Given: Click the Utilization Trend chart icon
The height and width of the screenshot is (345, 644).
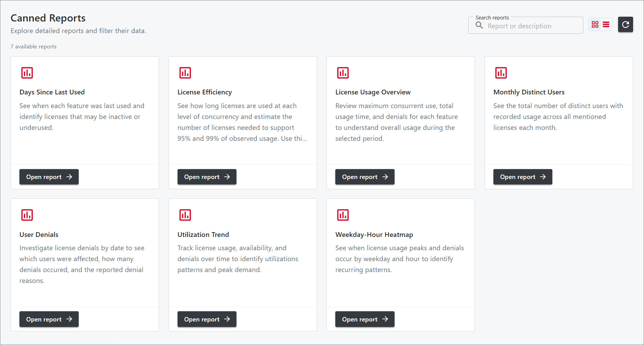Looking at the screenshot, I should (185, 215).
